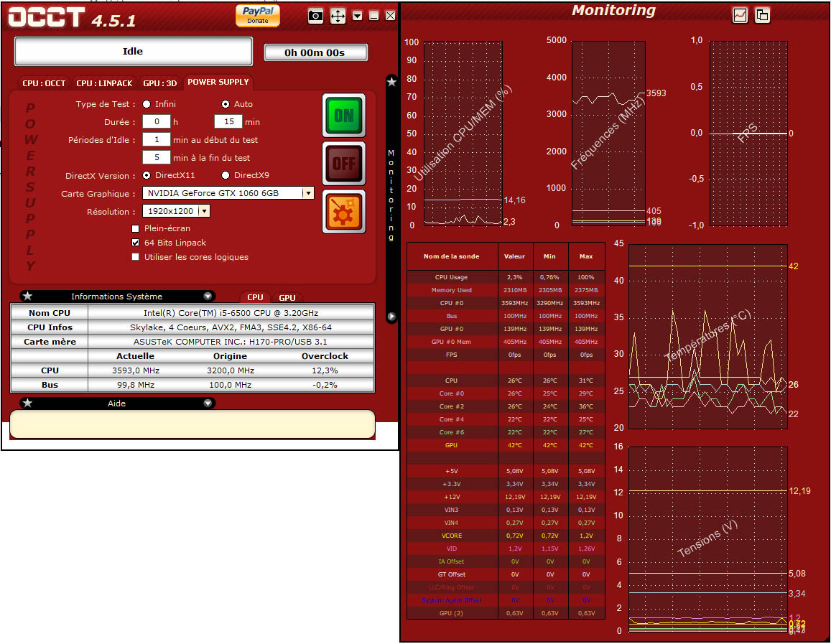Select the POWER SUPPLY tab
Image resolution: width=831 pixels, height=644 pixels.
[x=218, y=82]
